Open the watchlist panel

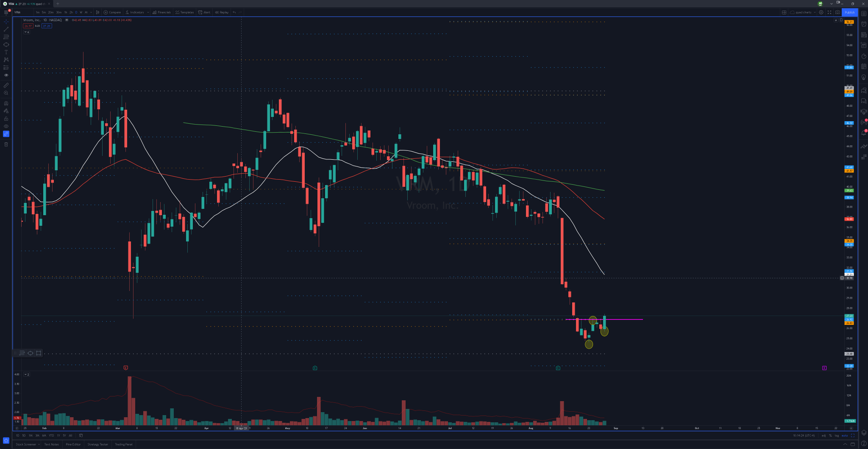click(x=864, y=14)
